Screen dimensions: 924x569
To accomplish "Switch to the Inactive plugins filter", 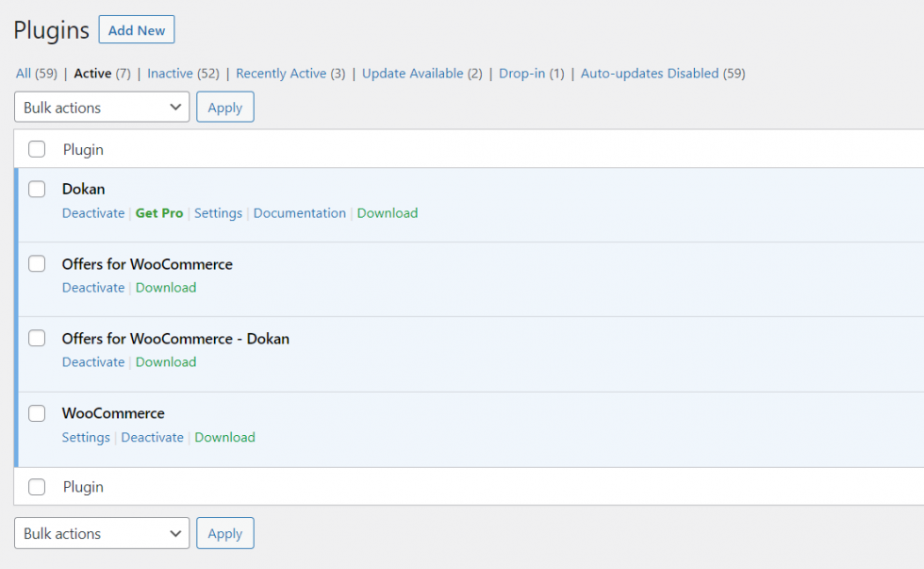I will (170, 74).
